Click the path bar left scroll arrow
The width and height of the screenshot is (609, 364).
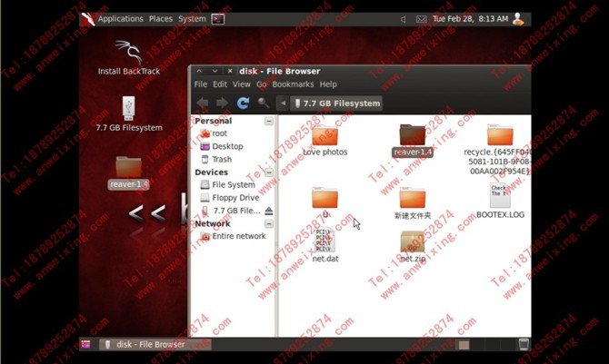tap(283, 103)
